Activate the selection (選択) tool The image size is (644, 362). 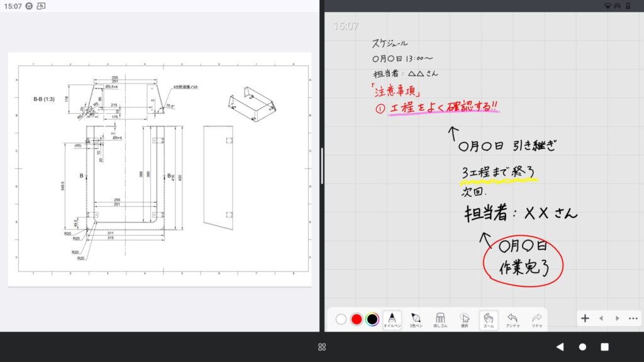tap(464, 319)
